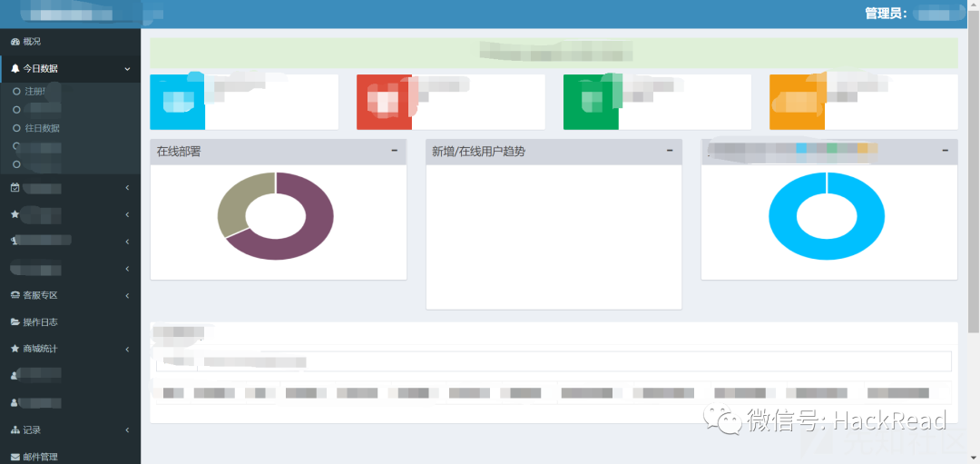Expand the 记录 menu arrow
Image resolution: width=980 pixels, height=464 pixels.
pyautogui.click(x=127, y=430)
